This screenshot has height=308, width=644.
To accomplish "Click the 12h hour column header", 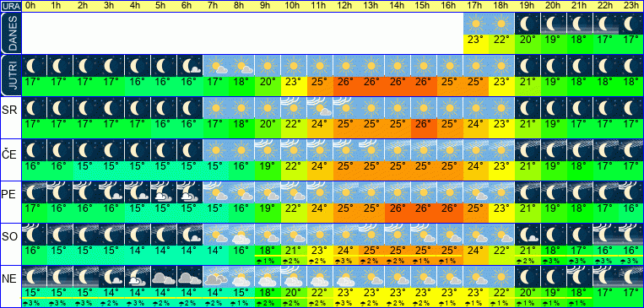I will pyautogui.click(x=344, y=6).
